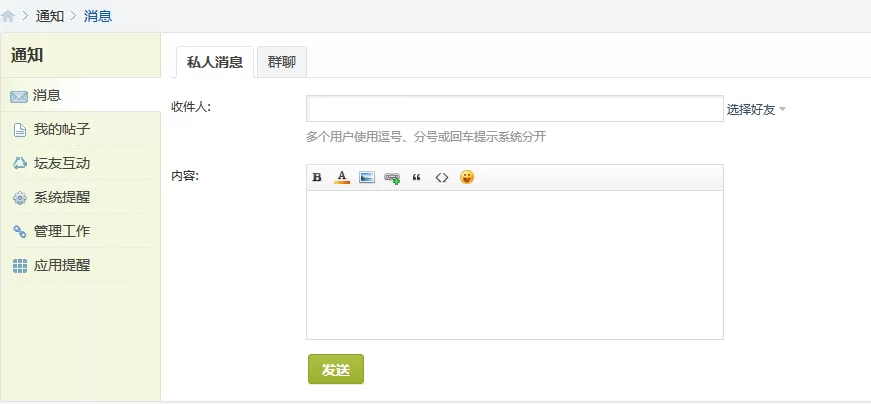The height and width of the screenshot is (404, 871).
Task: Toggle bold text in the editor
Action: 317,177
